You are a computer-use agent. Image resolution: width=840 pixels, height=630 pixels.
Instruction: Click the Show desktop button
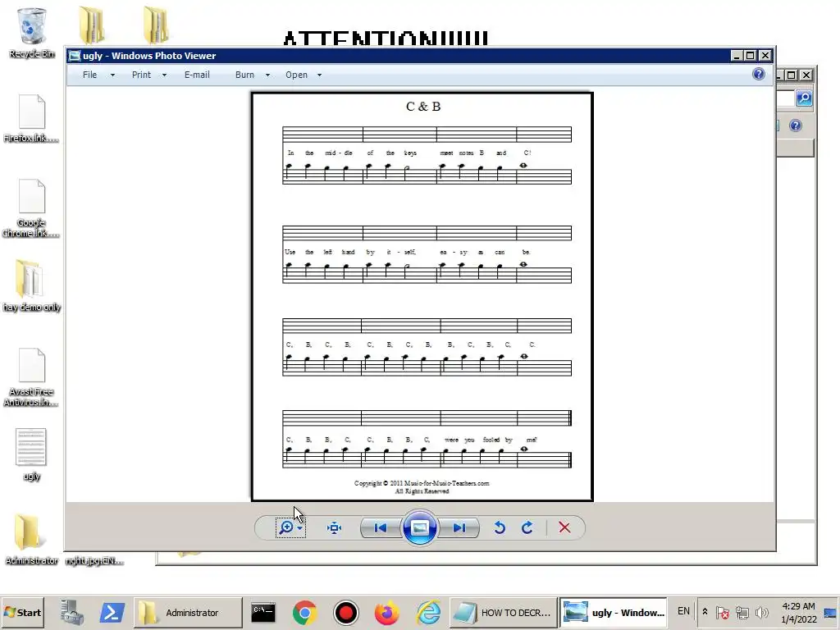(x=830, y=612)
